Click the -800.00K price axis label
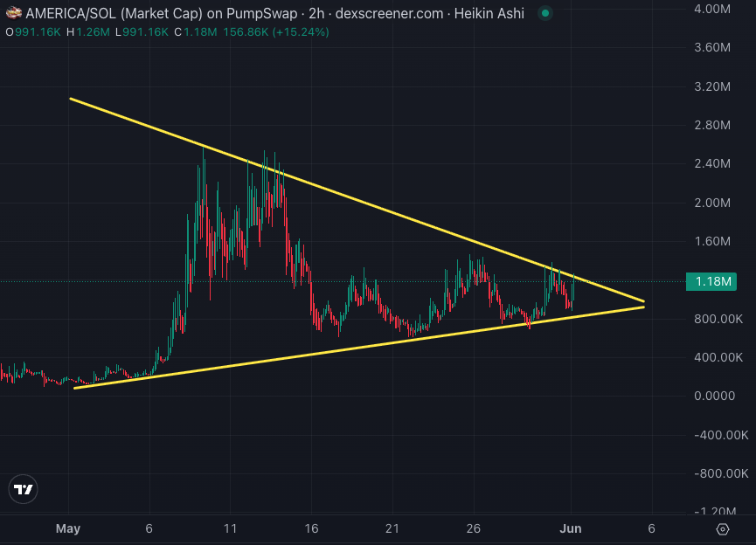This screenshot has width=756, height=545. coord(721,473)
